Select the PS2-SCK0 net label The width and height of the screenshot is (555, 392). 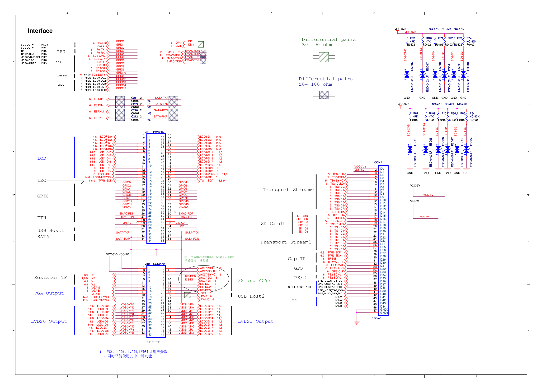[334, 275]
